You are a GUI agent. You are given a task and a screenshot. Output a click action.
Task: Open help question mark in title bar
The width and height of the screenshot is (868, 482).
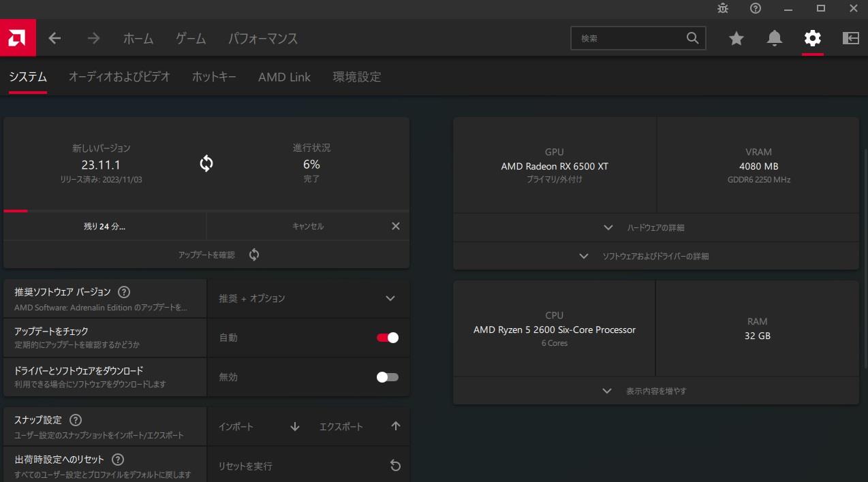[x=756, y=8]
